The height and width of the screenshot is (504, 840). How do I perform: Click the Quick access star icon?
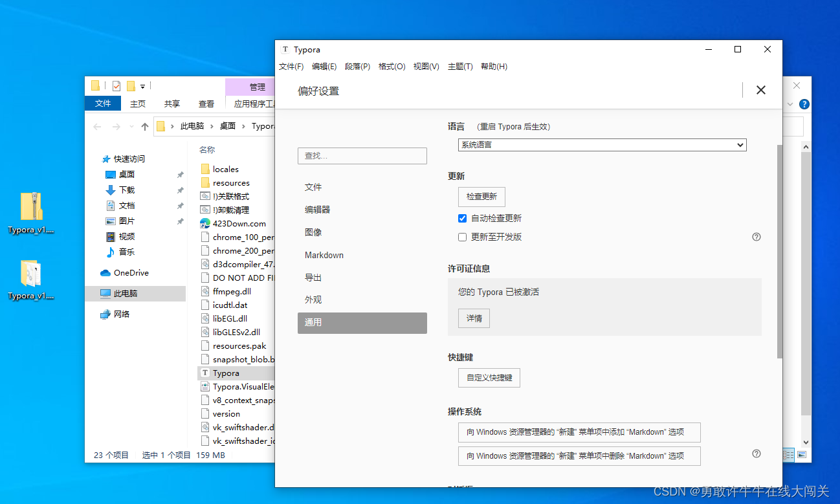(106, 159)
